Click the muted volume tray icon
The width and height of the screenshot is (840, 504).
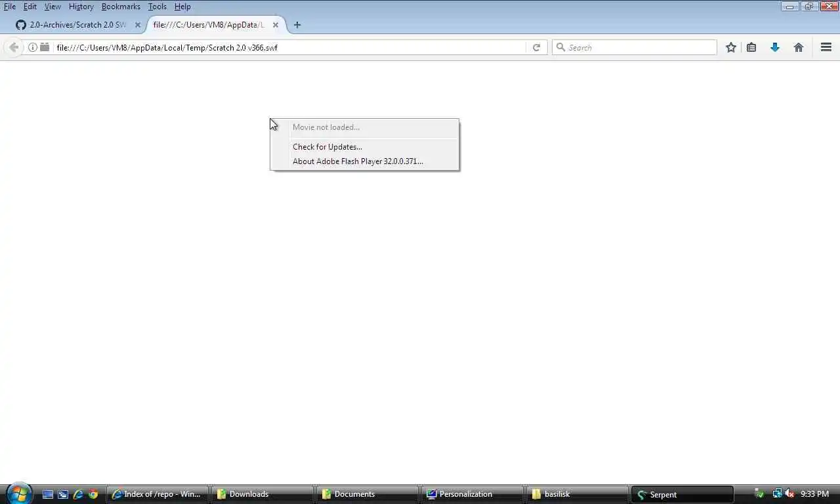click(x=789, y=493)
